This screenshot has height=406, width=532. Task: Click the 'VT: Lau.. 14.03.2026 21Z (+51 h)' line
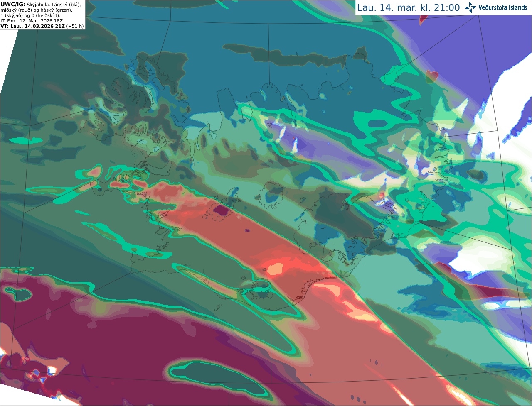[42, 26]
